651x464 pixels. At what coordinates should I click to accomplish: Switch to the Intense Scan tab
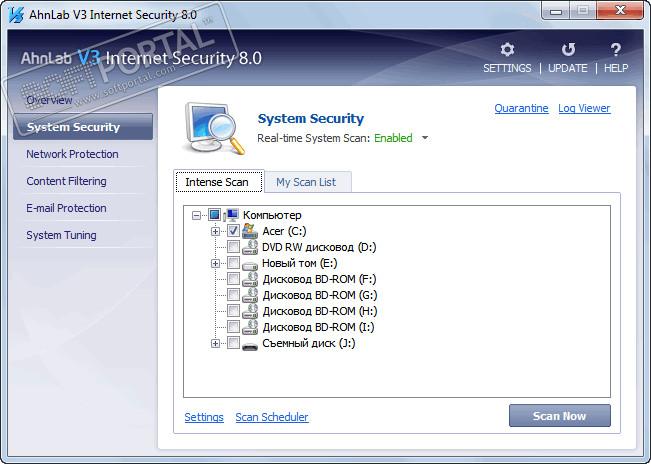tap(219, 182)
